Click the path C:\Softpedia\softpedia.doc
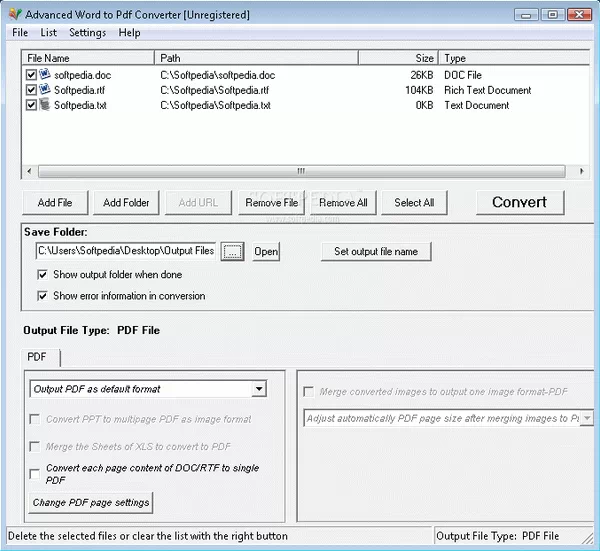This screenshot has width=600, height=551. pos(217,75)
